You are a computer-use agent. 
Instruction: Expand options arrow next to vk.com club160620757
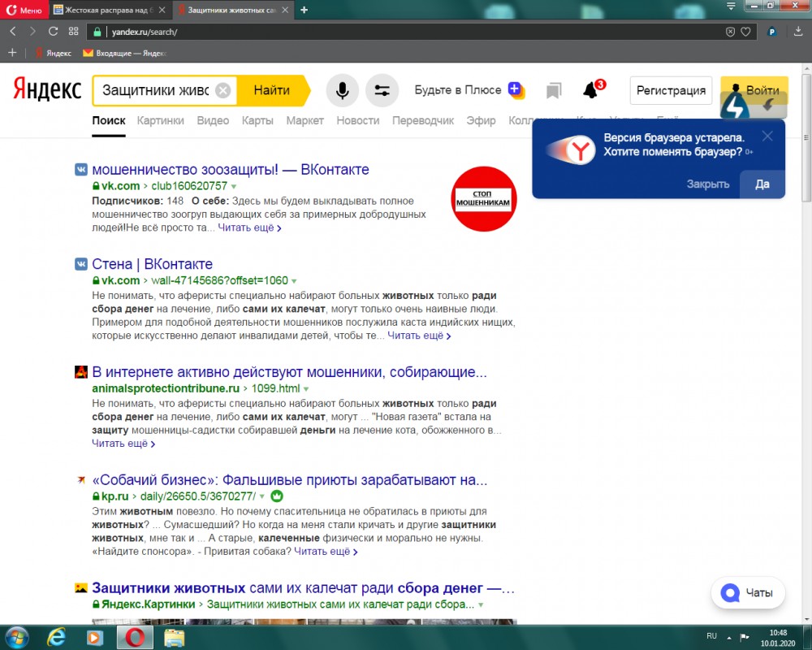[x=234, y=186]
